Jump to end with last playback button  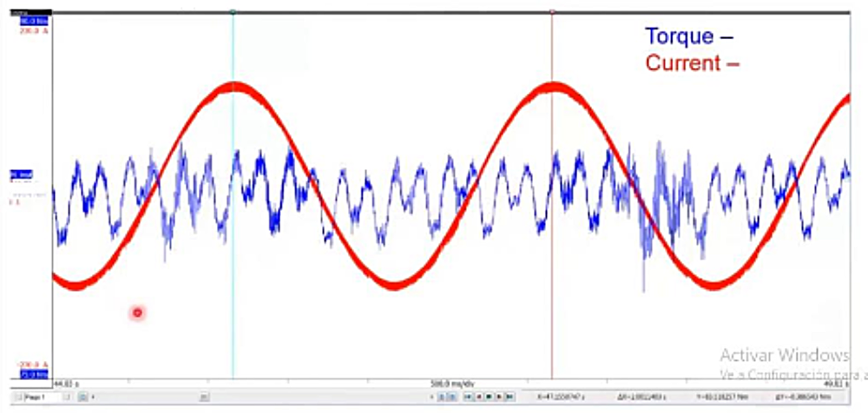[x=510, y=397]
